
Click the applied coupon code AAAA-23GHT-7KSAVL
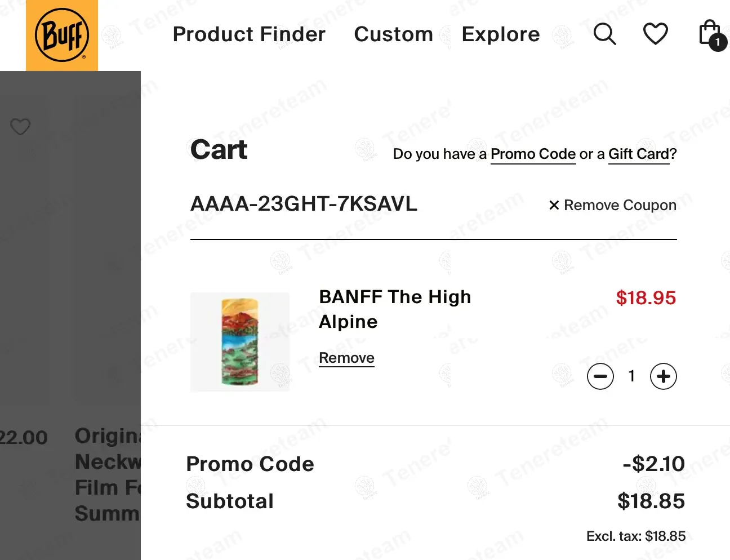[304, 204]
